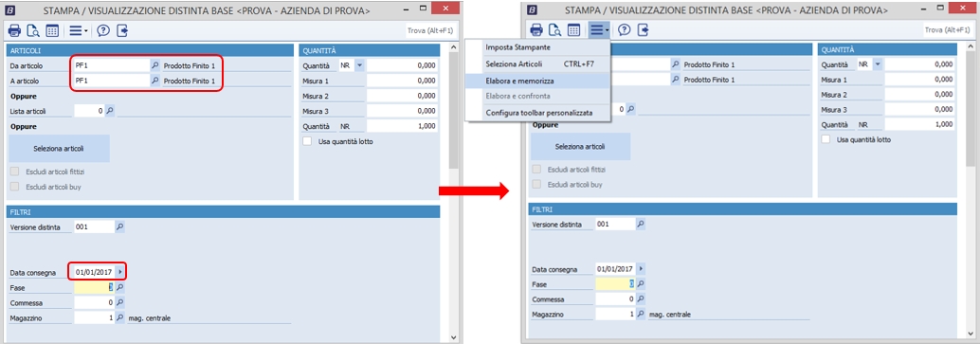Click Data consegna 01/01/2017 field, right window
Screen dimensions: 980x344
point(616,268)
